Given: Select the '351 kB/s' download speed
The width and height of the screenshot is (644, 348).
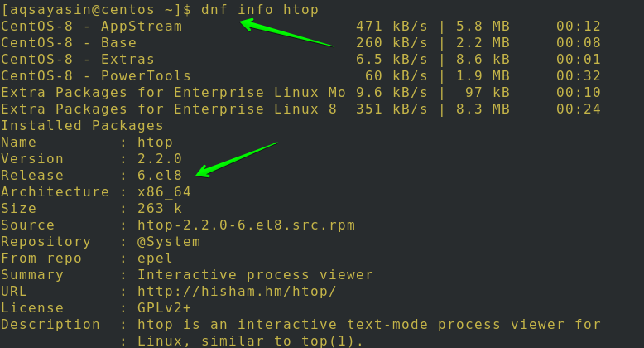Looking at the screenshot, I should point(392,109).
